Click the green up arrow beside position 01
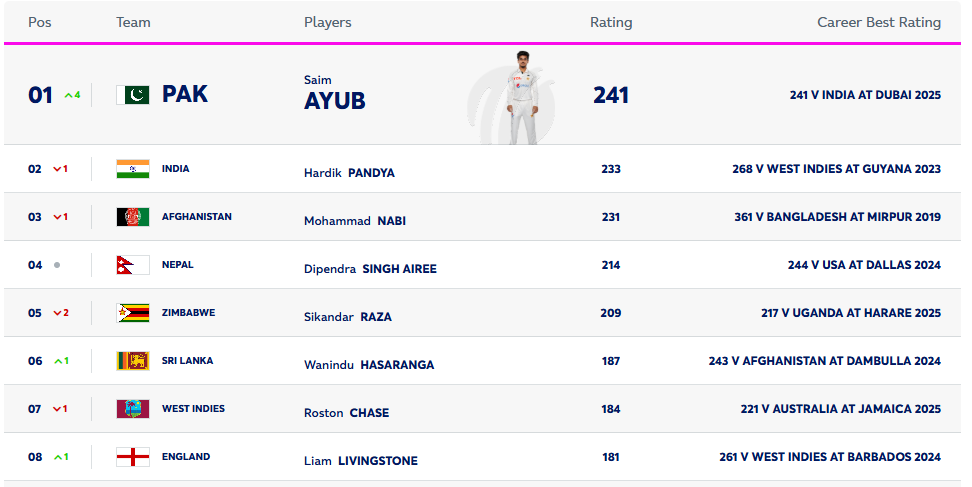The width and height of the screenshot is (972, 487). (x=69, y=96)
